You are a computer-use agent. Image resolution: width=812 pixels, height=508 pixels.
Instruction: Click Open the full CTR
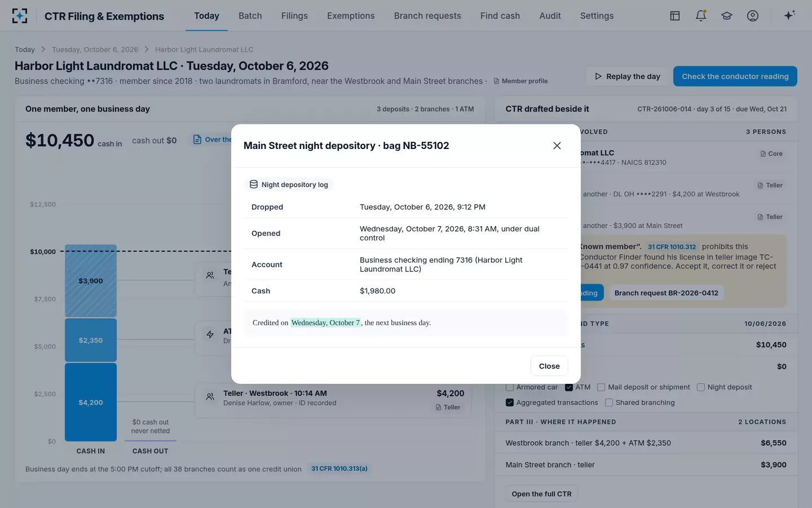point(542,494)
